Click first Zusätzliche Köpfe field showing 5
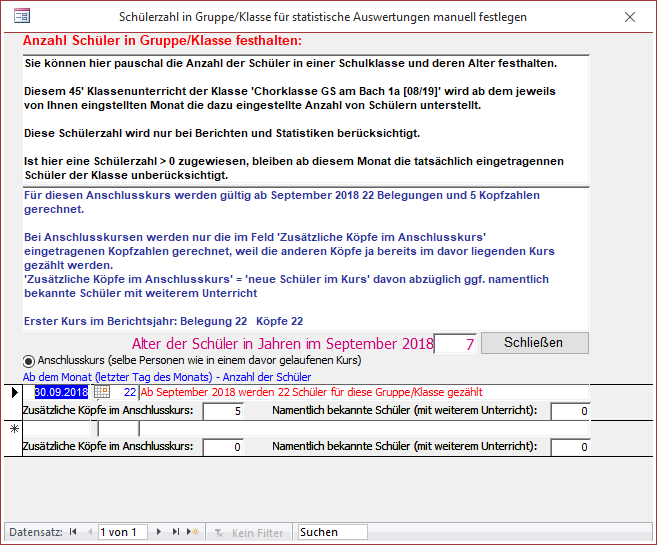The width and height of the screenshot is (657, 545). [223, 411]
